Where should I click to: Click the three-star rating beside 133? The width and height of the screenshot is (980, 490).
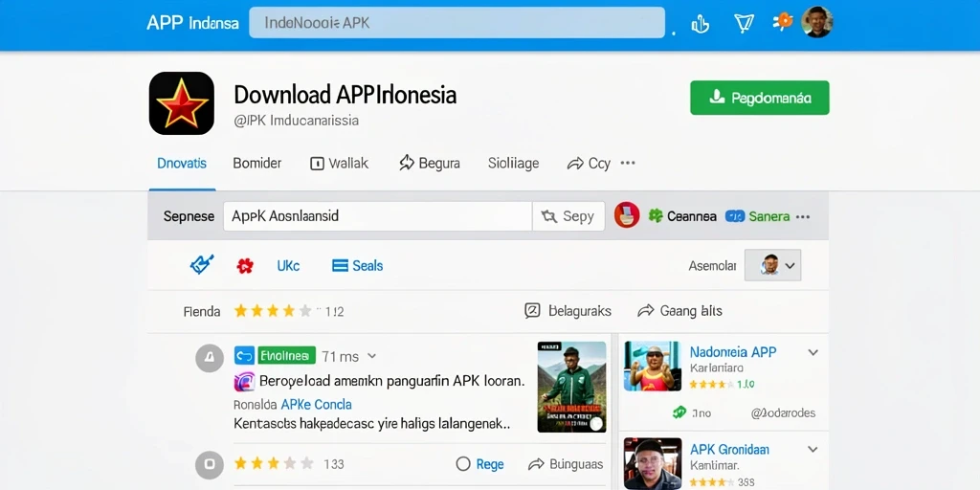(273, 464)
